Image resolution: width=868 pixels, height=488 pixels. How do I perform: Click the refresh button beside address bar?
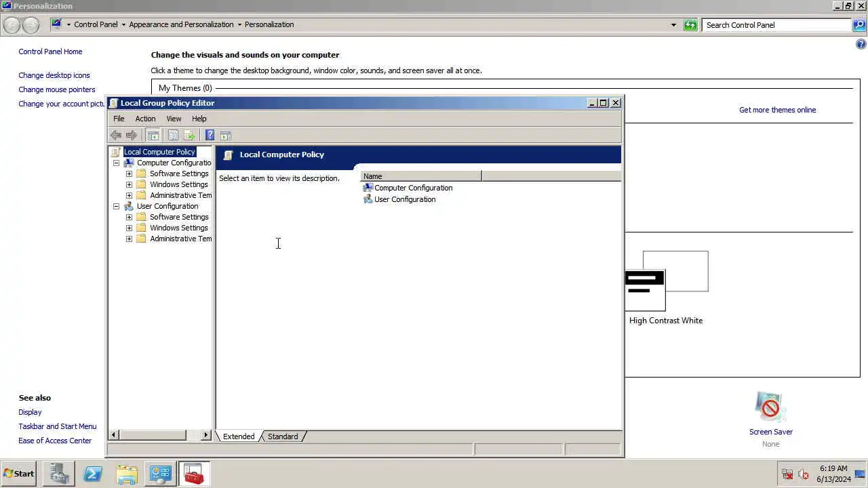tap(690, 25)
